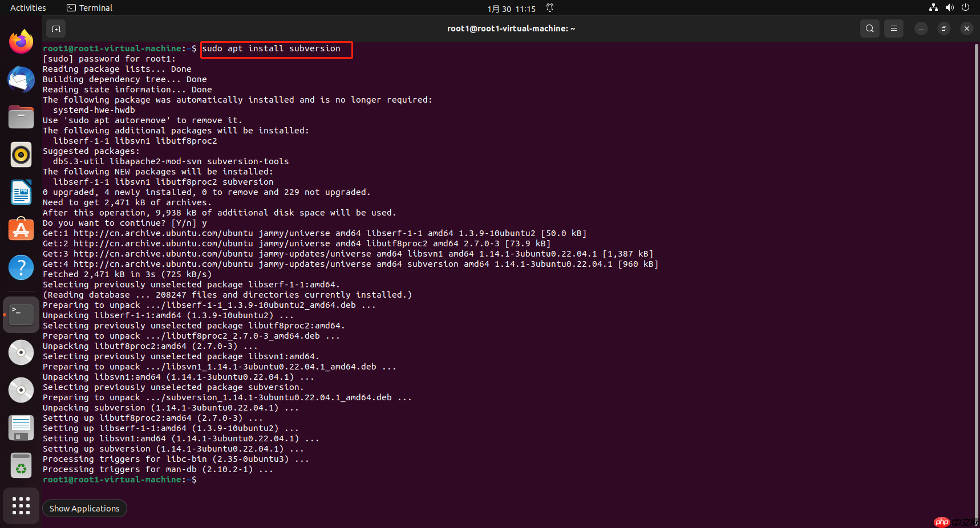
Task: Launch LibreOffice Writer from the dock
Action: coord(21,192)
